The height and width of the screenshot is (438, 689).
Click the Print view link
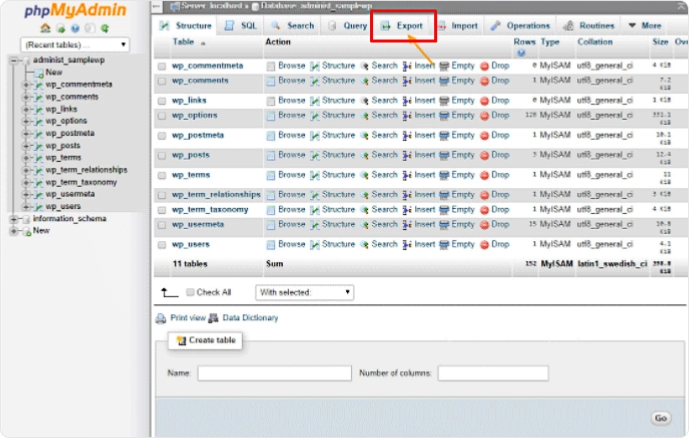coord(188,318)
